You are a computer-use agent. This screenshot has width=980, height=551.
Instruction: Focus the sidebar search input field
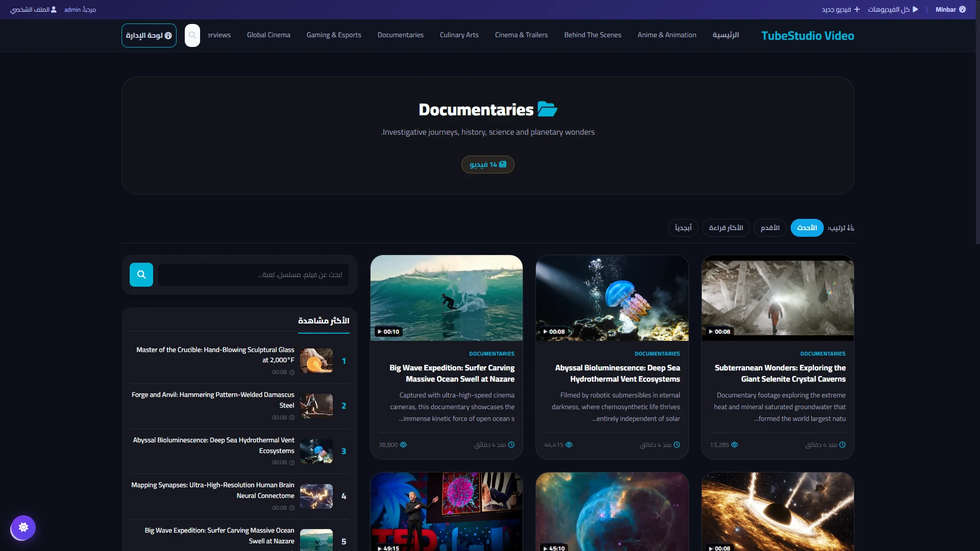click(x=254, y=275)
